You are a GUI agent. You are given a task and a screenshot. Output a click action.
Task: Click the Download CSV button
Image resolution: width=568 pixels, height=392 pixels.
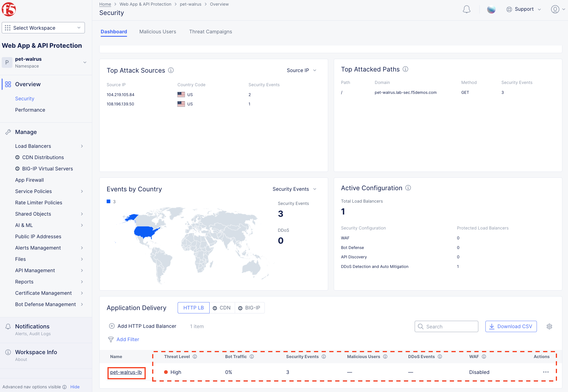511,326
